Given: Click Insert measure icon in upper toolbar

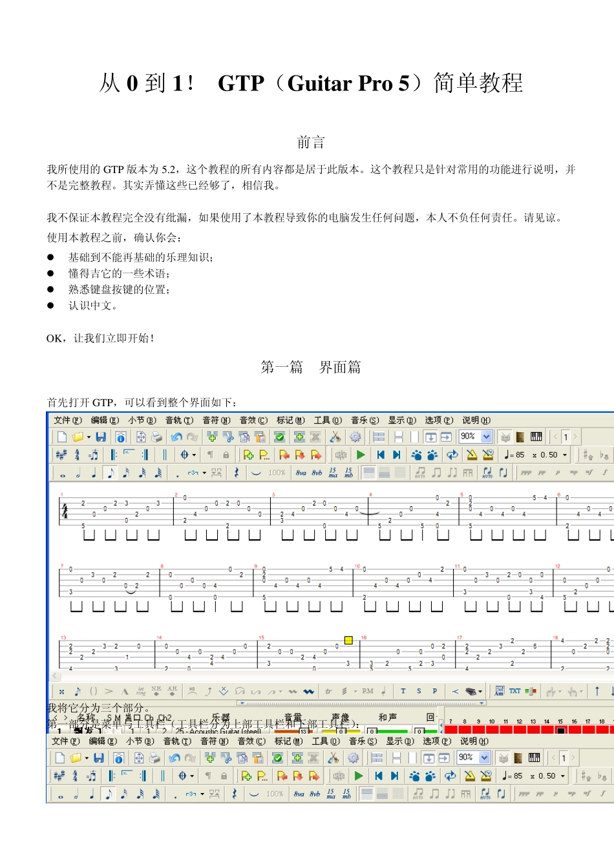Looking at the screenshot, I should click(x=211, y=437).
